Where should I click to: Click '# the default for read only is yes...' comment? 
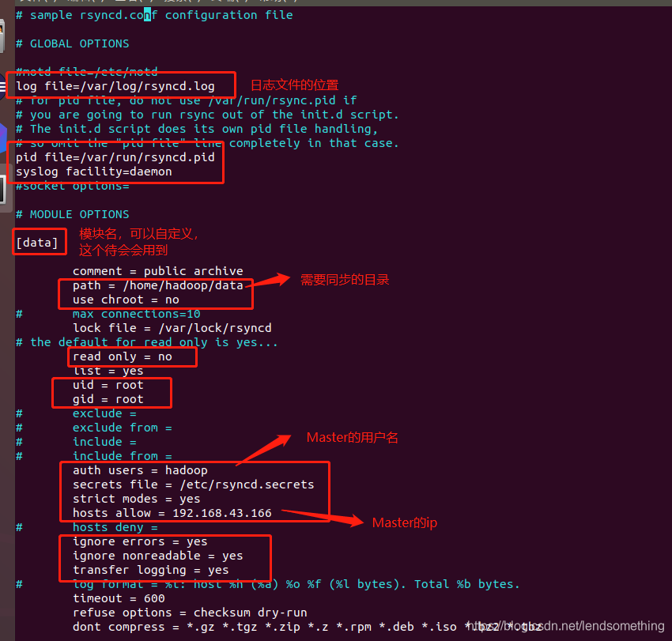[x=147, y=342]
